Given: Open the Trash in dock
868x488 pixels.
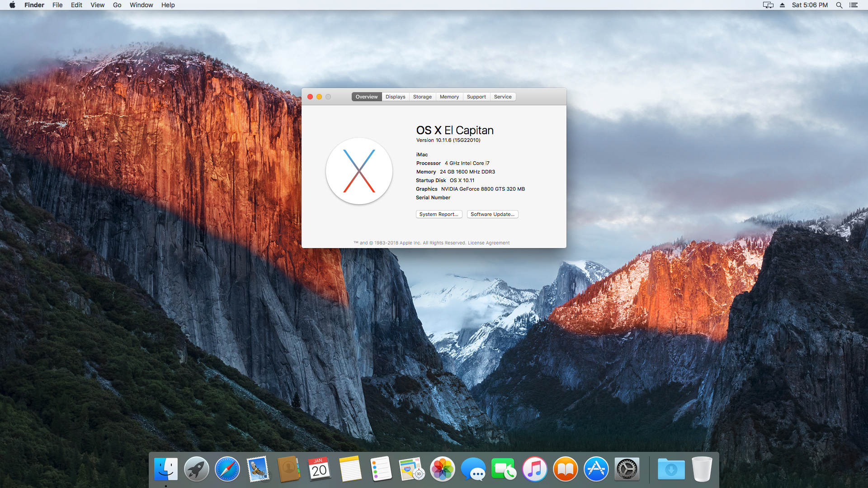Looking at the screenshot, I should (x=702, y=469).
